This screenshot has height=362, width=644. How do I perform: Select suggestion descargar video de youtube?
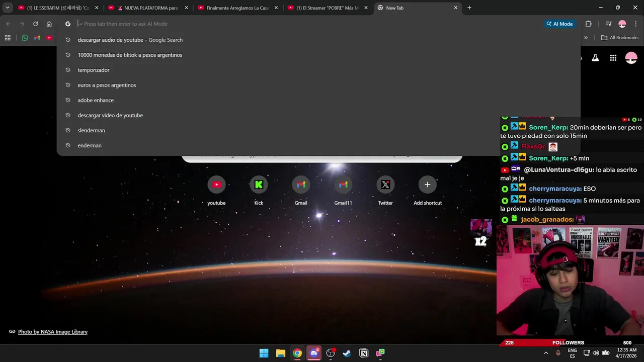point(318,115)
